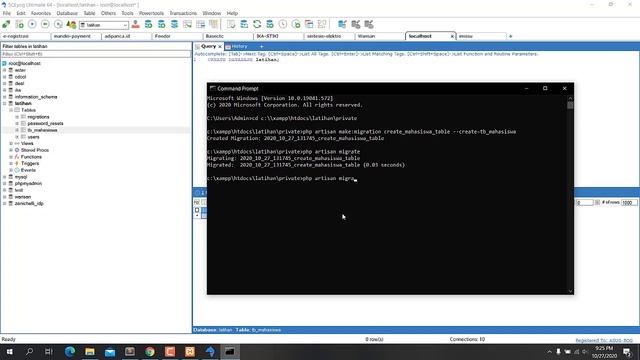The image size is (640, 360).
Task: Open Windows taskbar search
Action: [29, 351]
